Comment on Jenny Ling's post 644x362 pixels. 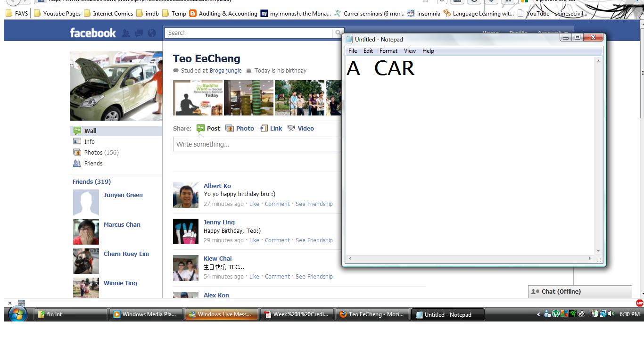click(277, 240)
